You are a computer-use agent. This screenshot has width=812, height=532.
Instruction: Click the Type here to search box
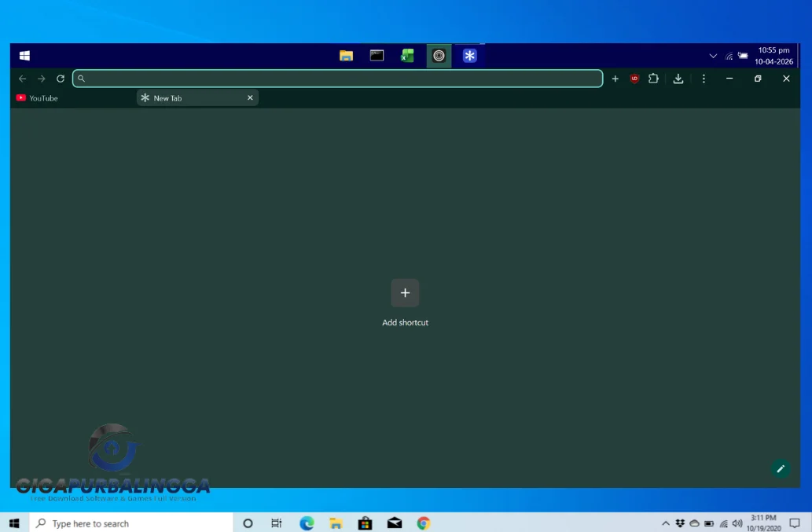[x=131, y=523]
